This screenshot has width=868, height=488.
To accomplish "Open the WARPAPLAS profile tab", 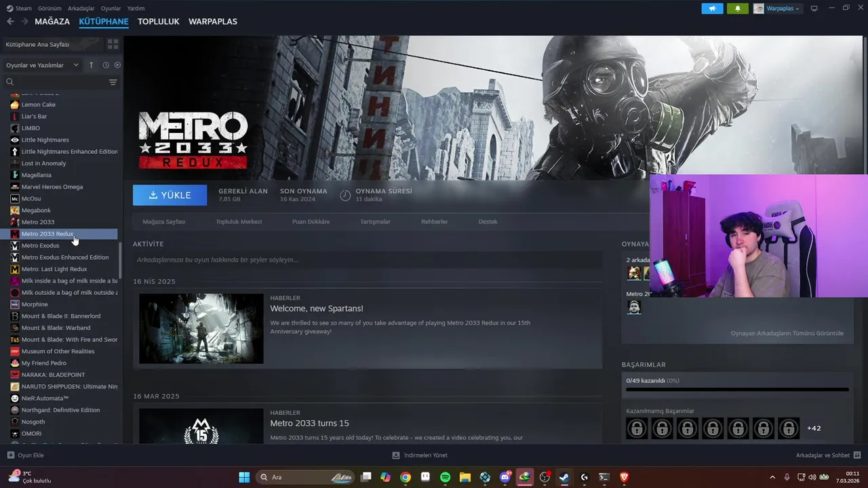I will click(213, 22).
